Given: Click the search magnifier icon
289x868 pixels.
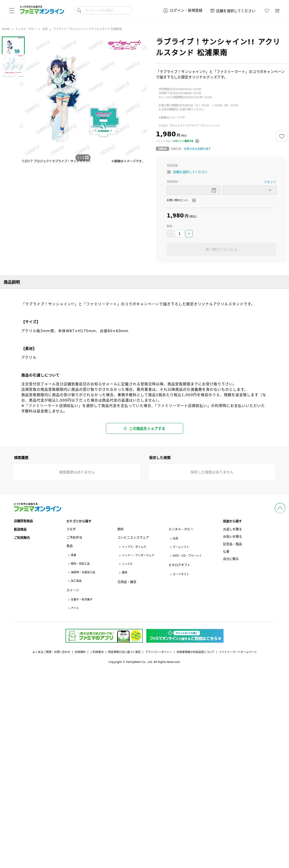Looking at the screenshot, I should point(79,10).
